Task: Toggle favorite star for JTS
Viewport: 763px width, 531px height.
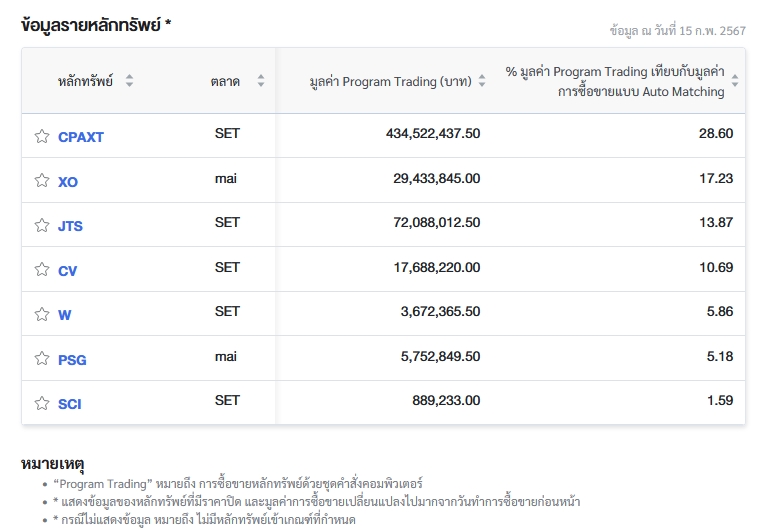Action: tap(42, 225)
